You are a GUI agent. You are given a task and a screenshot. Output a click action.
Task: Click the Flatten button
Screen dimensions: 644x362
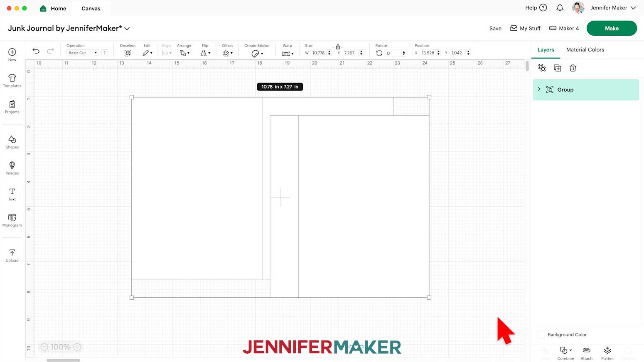(607, 353)
